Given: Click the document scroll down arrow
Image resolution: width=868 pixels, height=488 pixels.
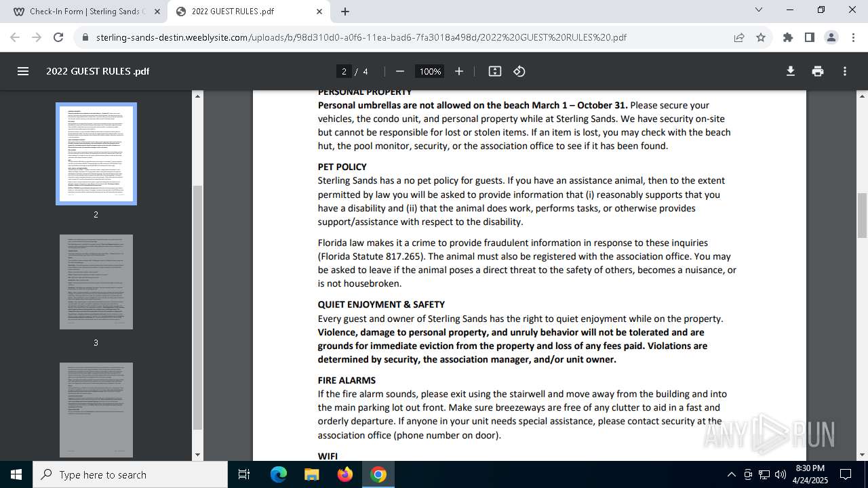Looking at the screenshot, I should point(862,455).
